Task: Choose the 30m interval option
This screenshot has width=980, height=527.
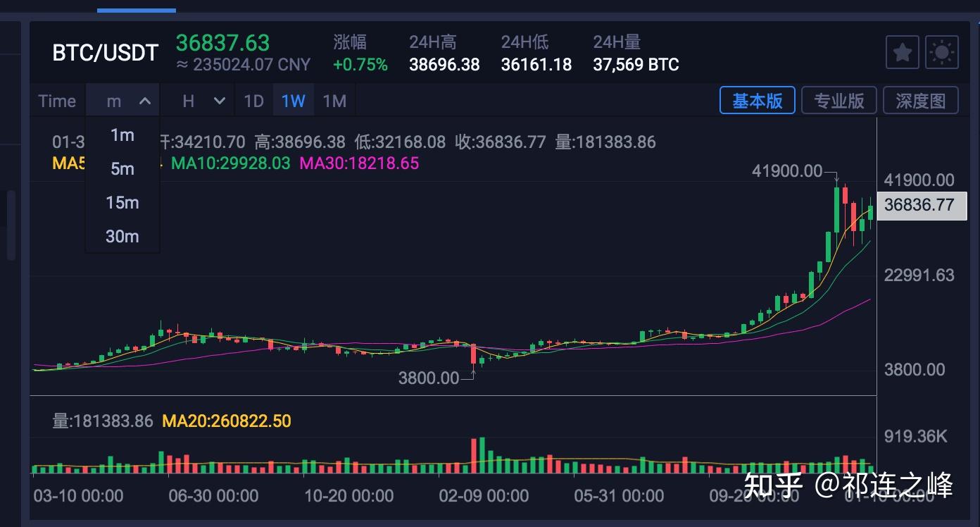Action: (122, 237)
